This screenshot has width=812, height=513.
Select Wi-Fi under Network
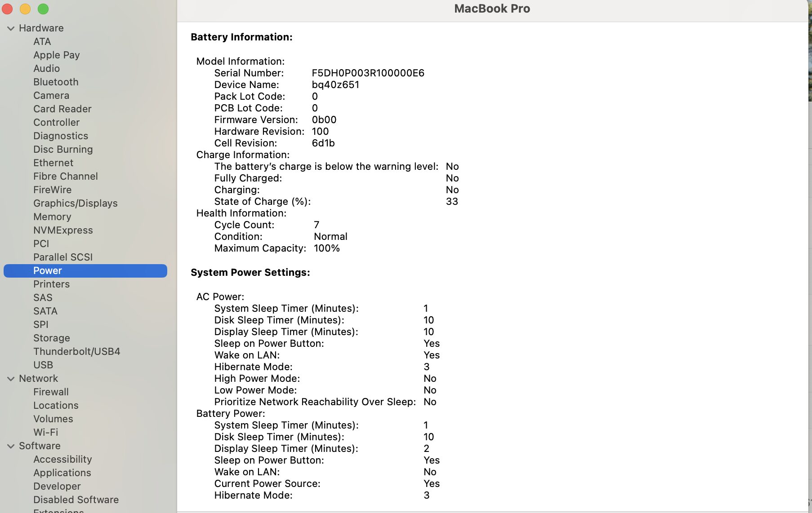(45, 432)
